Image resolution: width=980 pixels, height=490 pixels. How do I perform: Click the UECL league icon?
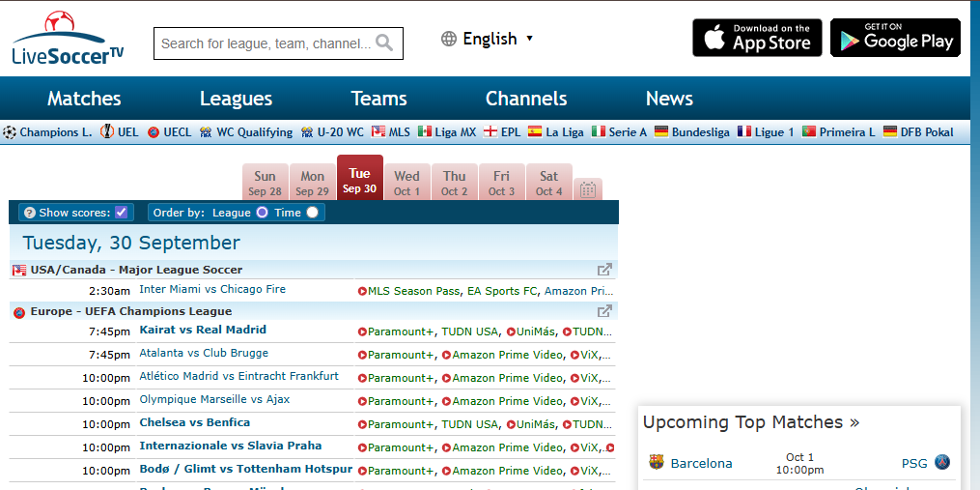pyautogui.click(x=154, y=132)
